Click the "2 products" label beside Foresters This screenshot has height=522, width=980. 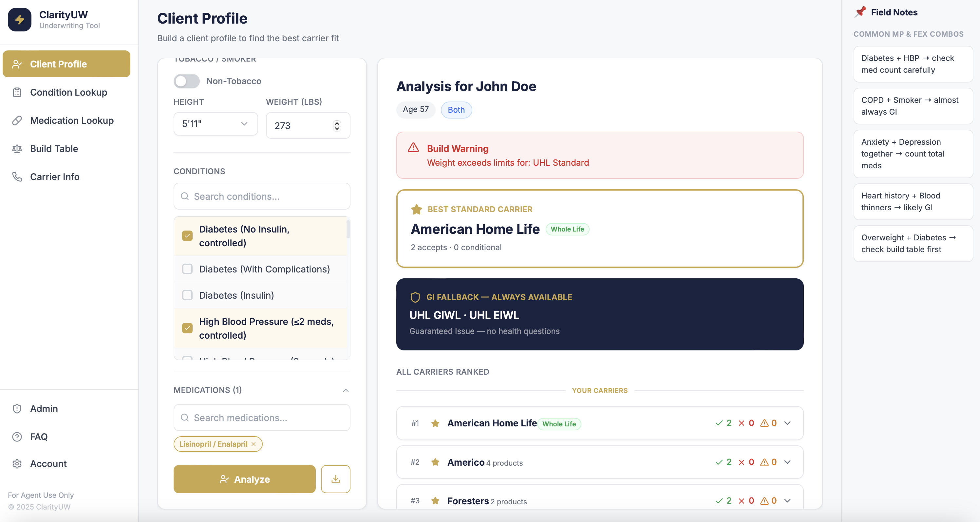click(509, 502)
